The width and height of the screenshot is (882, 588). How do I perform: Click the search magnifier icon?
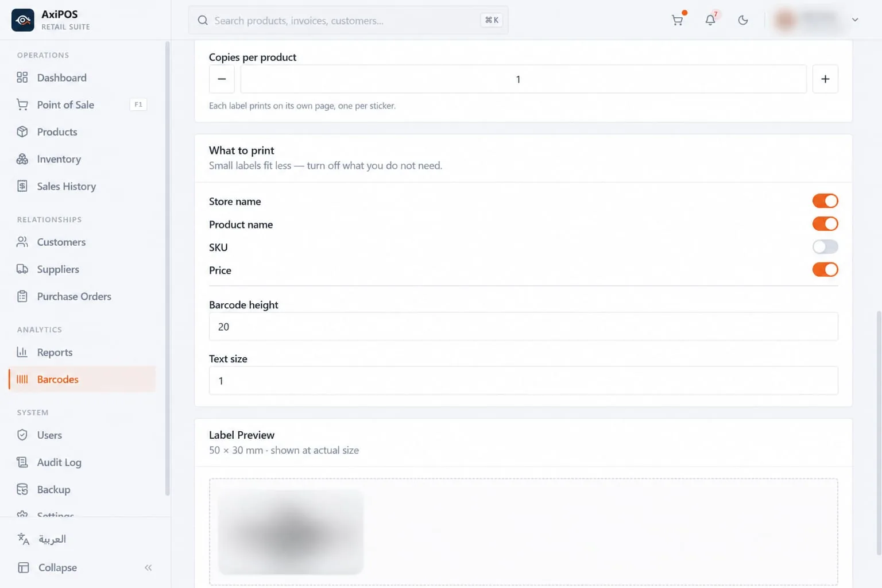(203, 21)
